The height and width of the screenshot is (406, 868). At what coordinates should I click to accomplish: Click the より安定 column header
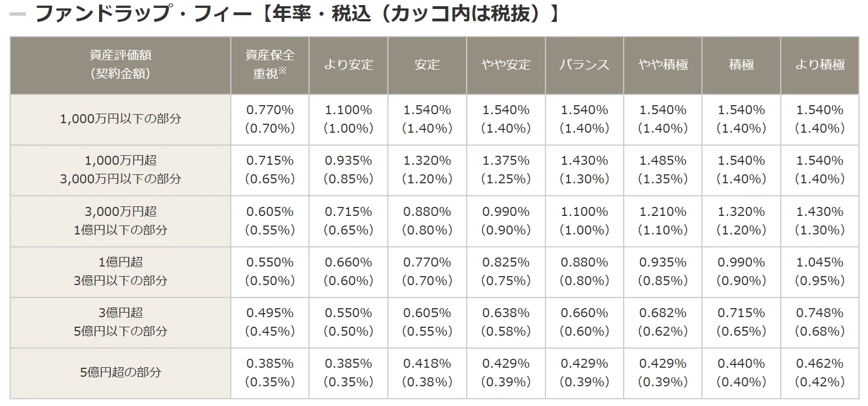click(348, 65)
